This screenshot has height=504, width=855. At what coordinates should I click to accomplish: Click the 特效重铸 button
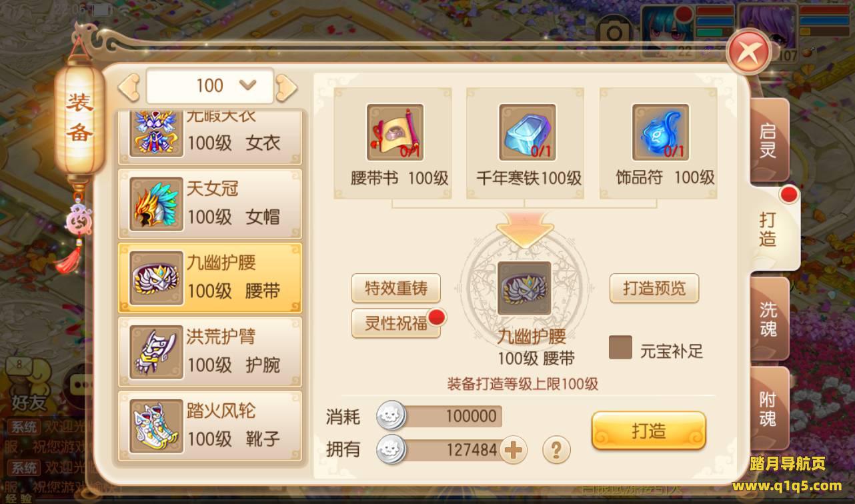click(396, 289)
